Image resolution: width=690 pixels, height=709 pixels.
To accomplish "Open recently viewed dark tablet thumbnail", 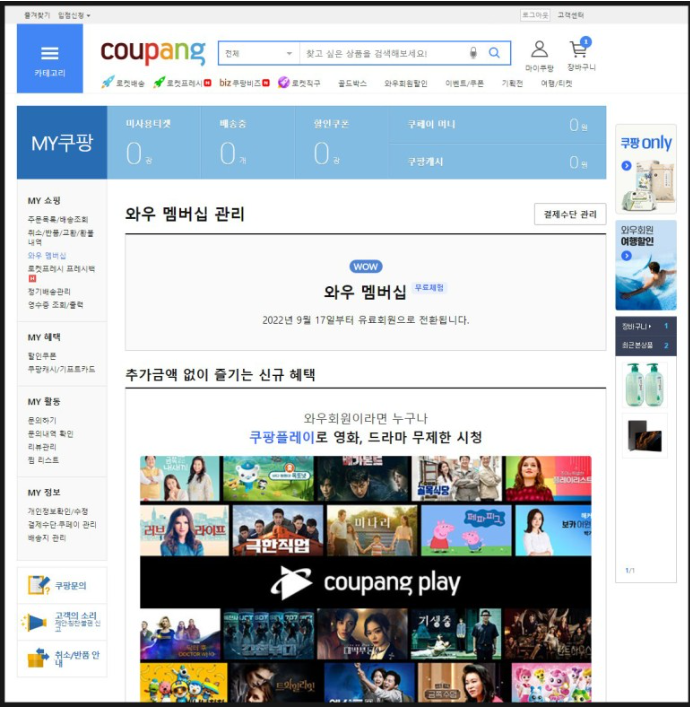I will (645, 436).
